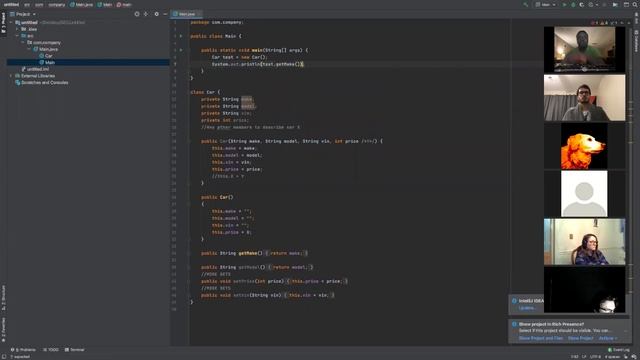Click the UTF-8 encoding status bar item

click(595, 357)
